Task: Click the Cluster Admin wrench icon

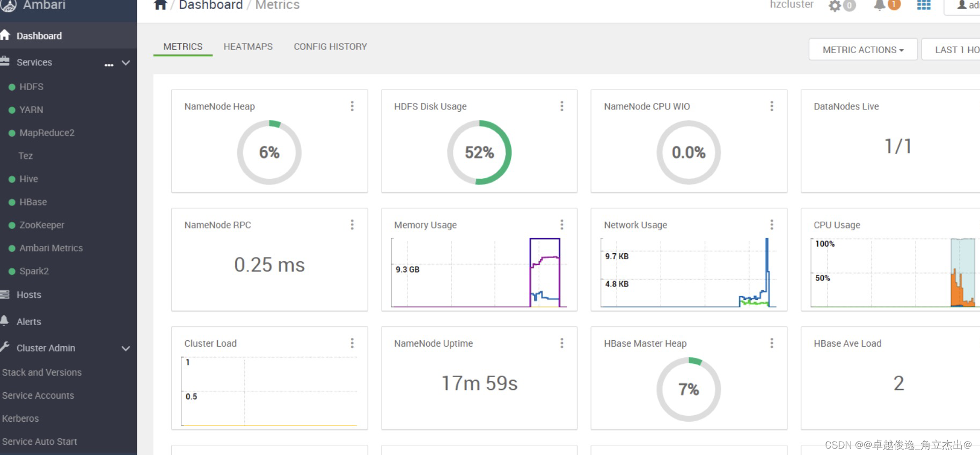Action: [x=5, y=347]
